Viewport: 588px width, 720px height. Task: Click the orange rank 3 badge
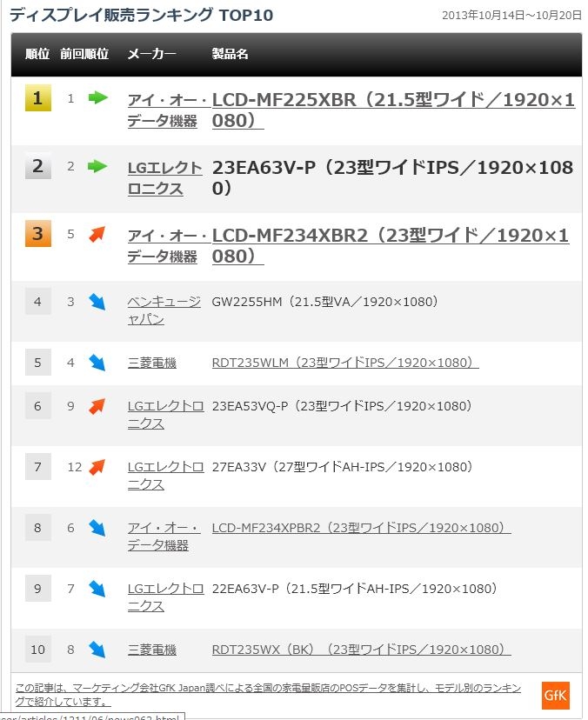37,234
